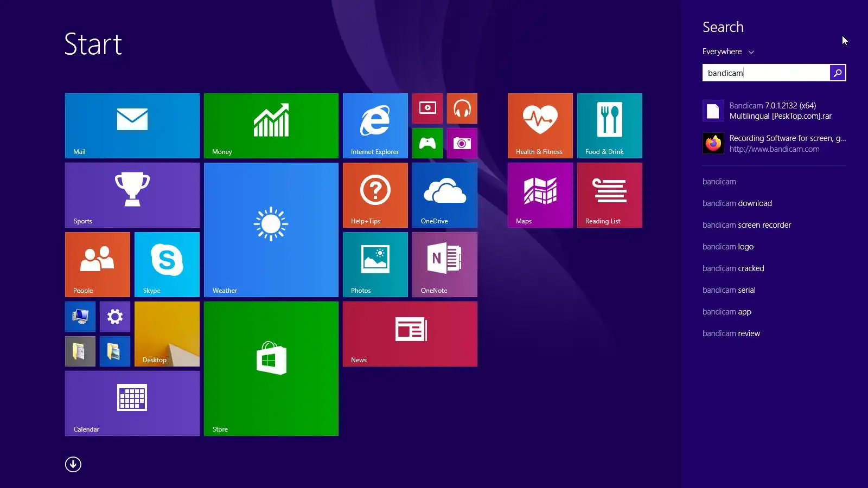
Task: Open the People tile
Action: pyautogui.click(x=98, y=265)
